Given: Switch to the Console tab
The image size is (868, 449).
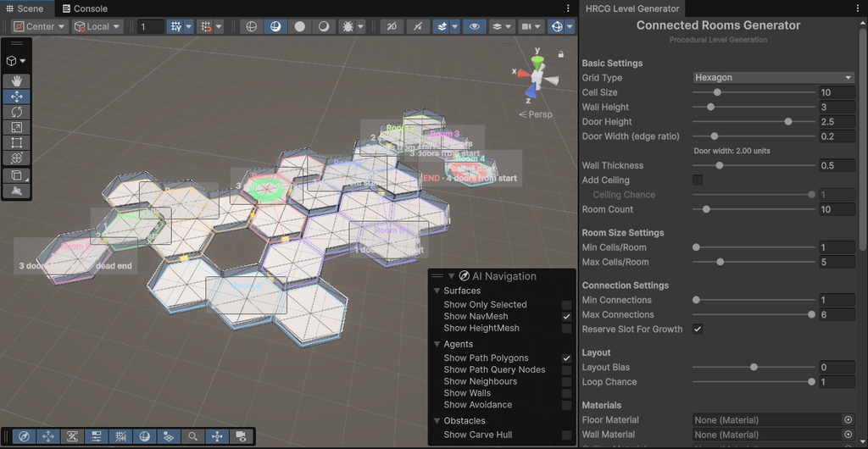Looking at the screenshot, I should (x=85, y=8).
